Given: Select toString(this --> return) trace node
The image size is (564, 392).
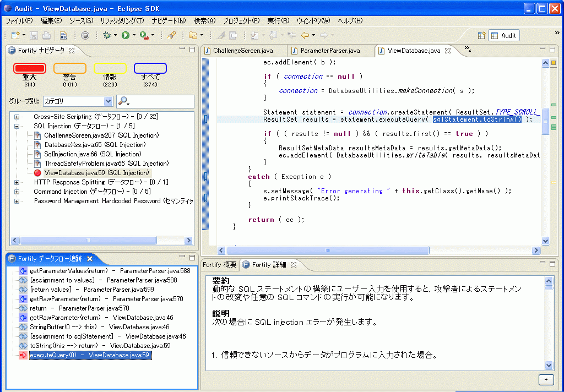Looking at the screenshot, I should point(100,346).
